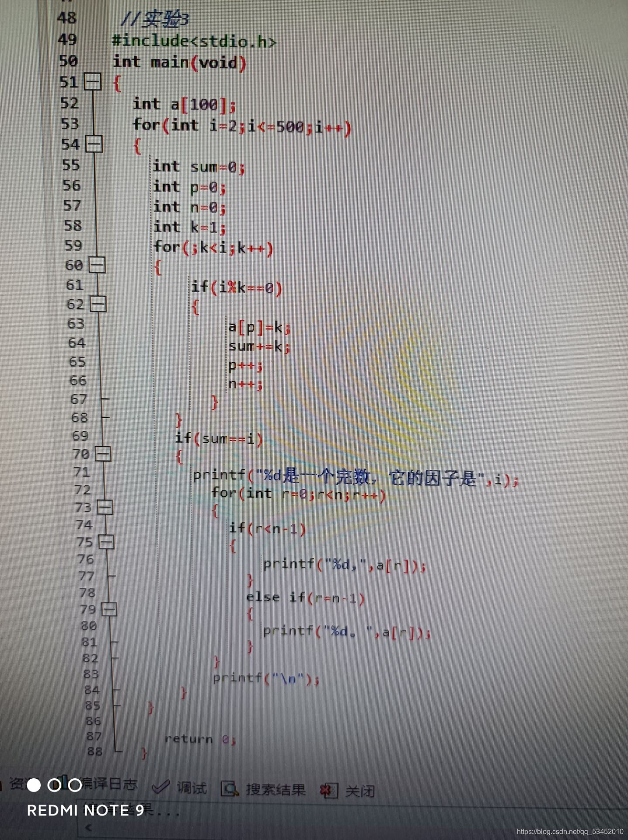Click the magnifier icon beside 搜索结果
Viewport: 628px width, 840px height.
[230, 789]
